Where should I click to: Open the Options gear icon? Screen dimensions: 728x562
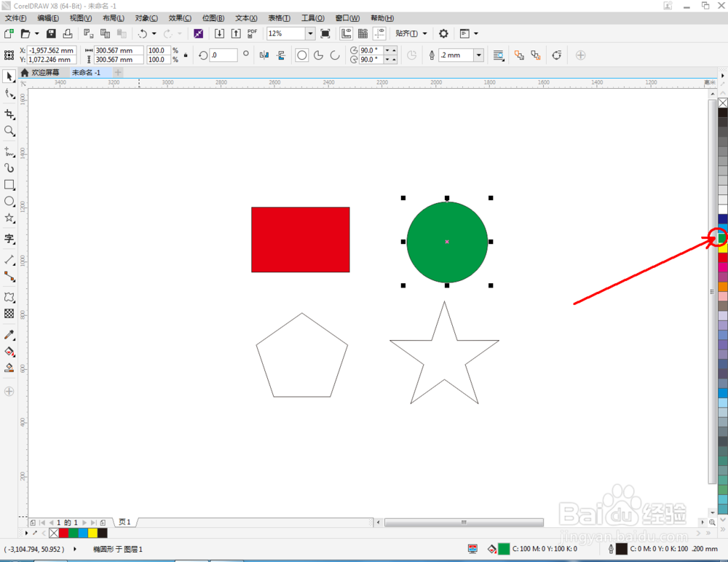(x=443, y=33)
